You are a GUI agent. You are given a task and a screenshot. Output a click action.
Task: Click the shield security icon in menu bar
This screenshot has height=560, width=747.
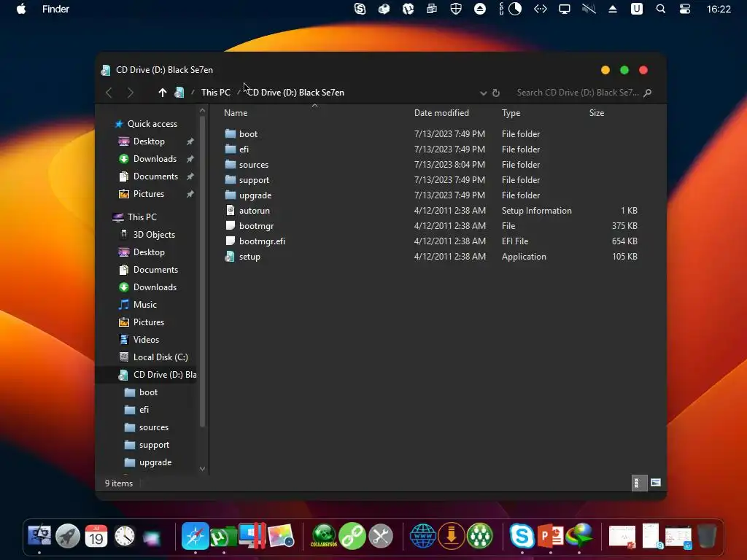[x=456, y=9]
